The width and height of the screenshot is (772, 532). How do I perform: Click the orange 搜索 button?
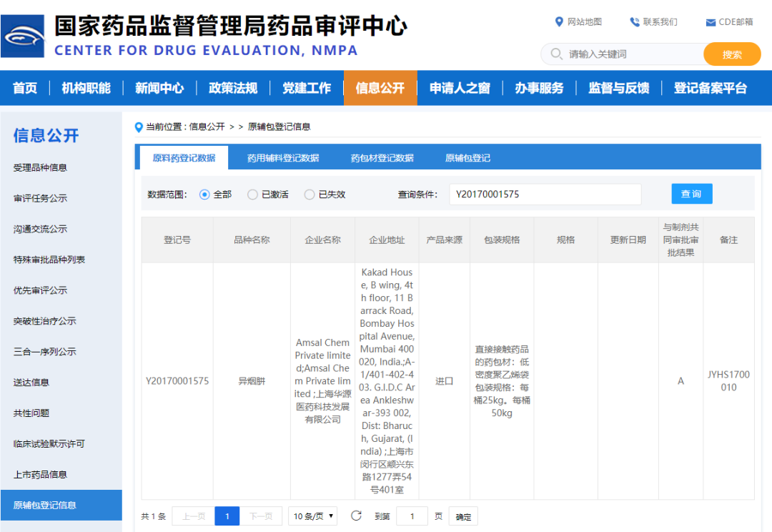(732, 54)
